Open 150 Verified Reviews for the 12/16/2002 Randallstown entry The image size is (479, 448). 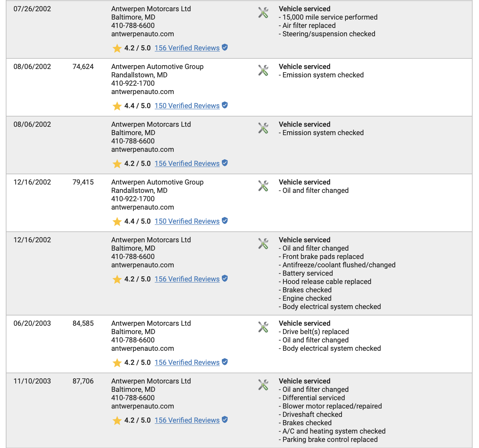pyautogui.click(x=187, y=221)
